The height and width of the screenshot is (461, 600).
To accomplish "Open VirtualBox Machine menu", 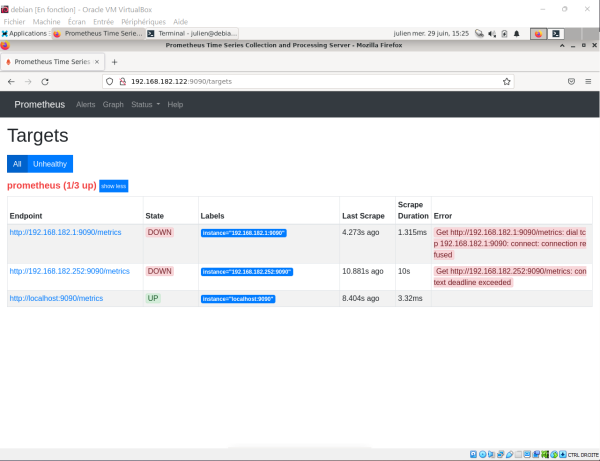I will 46,22.
